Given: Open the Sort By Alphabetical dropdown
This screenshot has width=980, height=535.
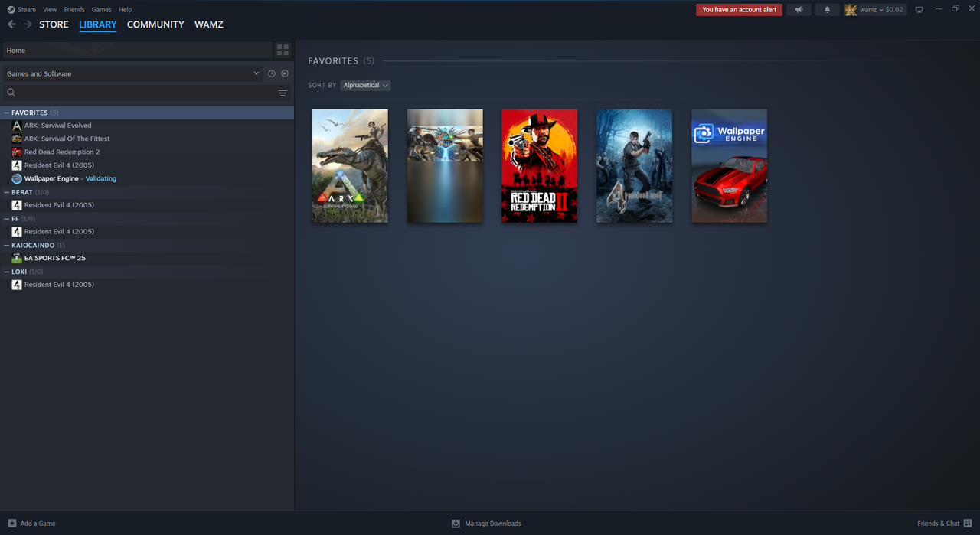Looking at the screenshot, I should [365, 85].
